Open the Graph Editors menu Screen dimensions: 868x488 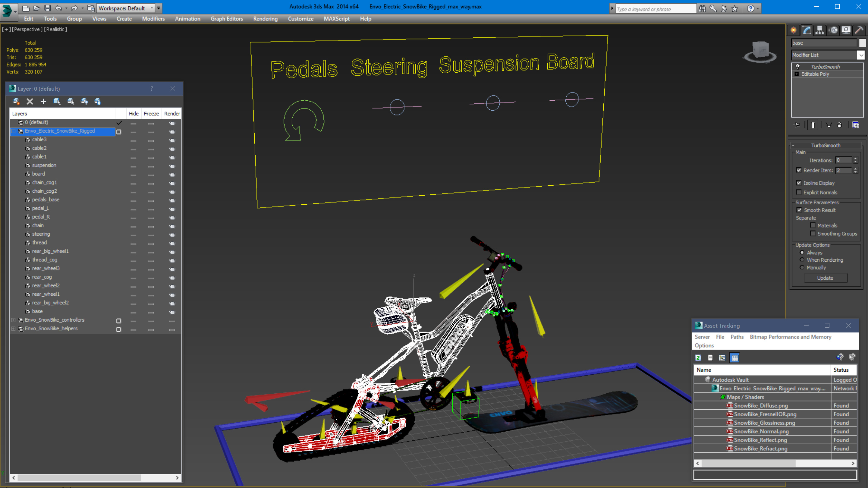pyautogui.click(x=227, y=19)
